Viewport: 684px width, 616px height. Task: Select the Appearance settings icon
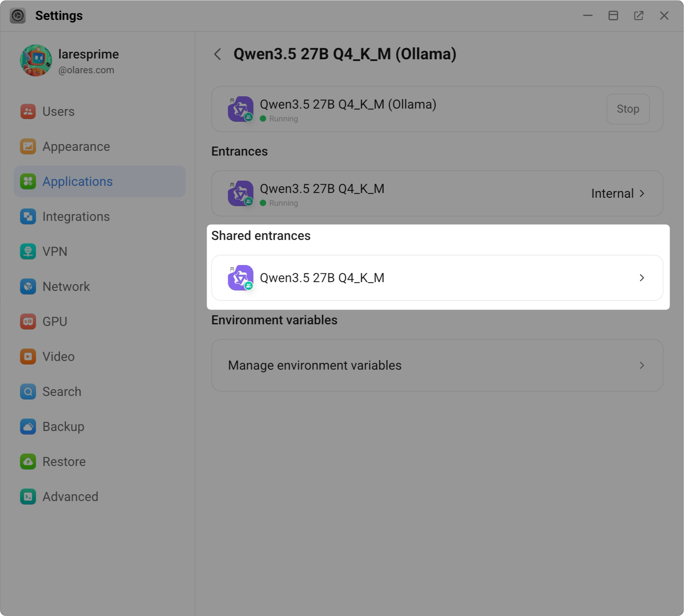(28, 146)
